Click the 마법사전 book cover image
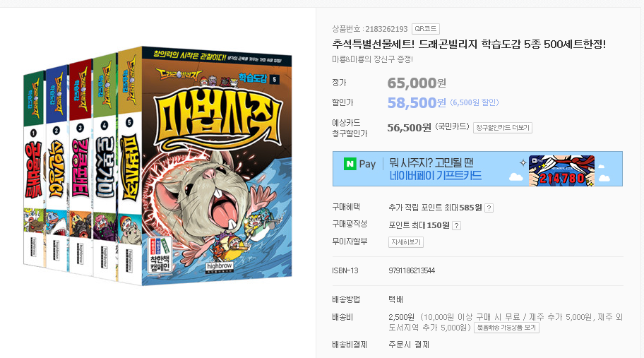 click(x=217, y=165)
